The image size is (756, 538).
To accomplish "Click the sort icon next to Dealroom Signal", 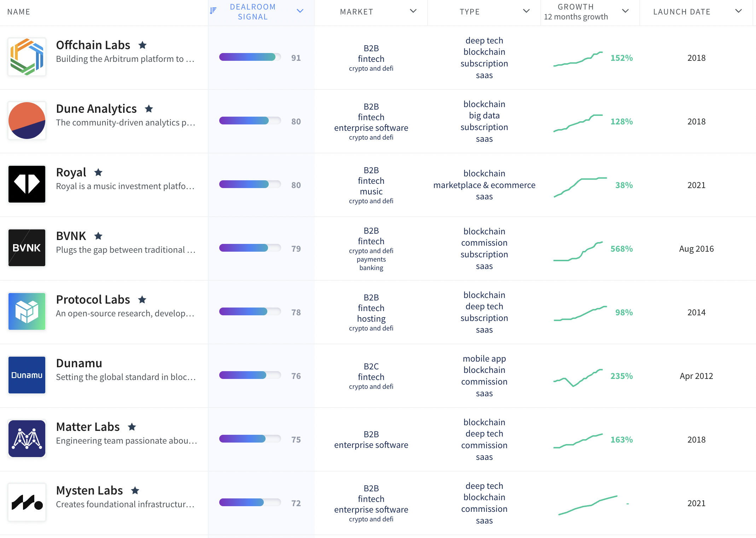I will pyautogui.click(x=213, y=11).
